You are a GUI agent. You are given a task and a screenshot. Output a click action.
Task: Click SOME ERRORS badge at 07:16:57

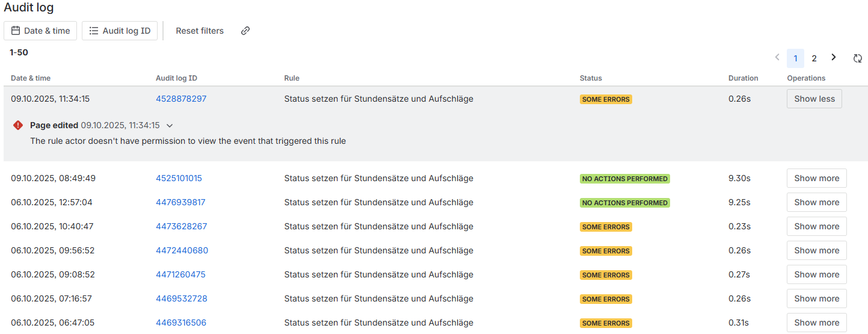click(606, 299)
